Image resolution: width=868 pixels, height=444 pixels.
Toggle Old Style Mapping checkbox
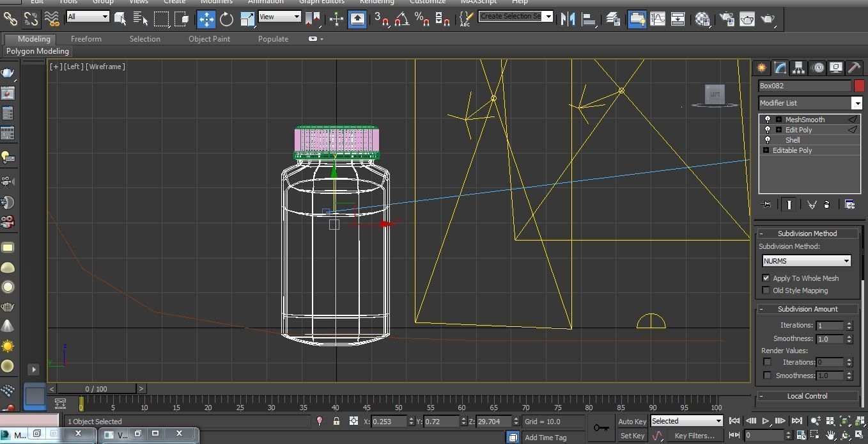click(x=766, y=290)
